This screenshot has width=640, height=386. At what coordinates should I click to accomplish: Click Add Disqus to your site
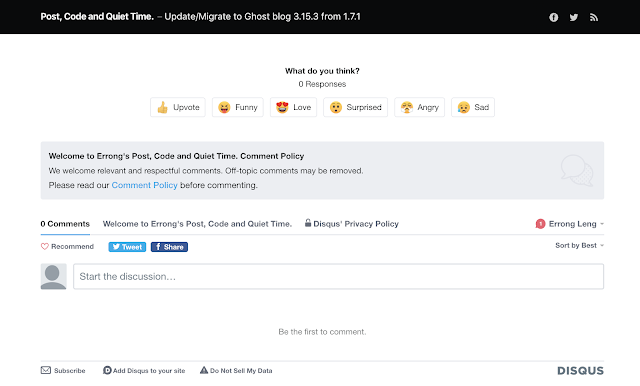(144, 370)
